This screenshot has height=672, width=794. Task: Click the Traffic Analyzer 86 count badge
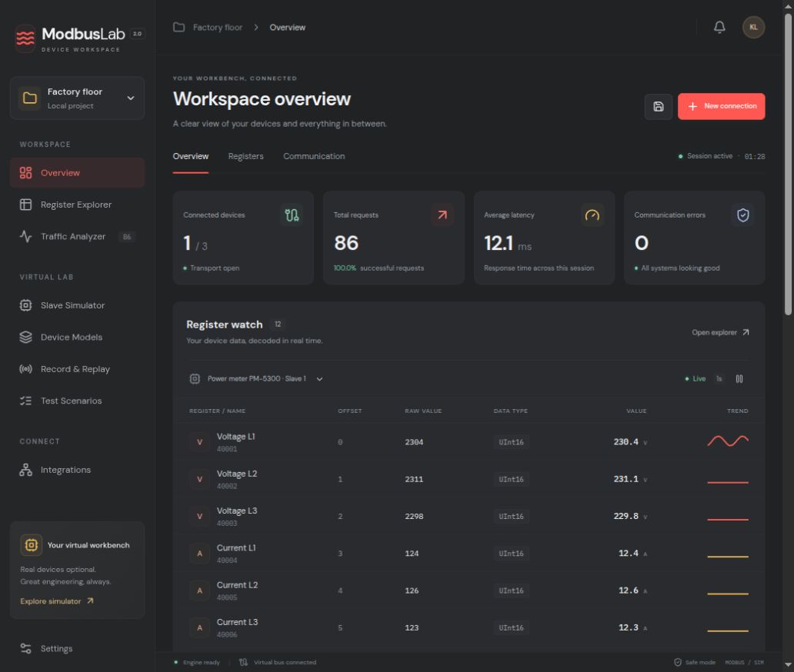[127, 237]
